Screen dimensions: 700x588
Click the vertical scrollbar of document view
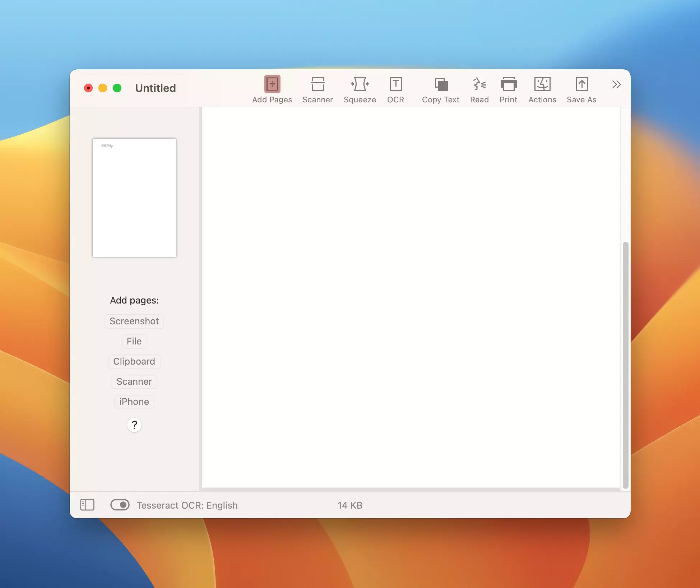tap(625, 365)
